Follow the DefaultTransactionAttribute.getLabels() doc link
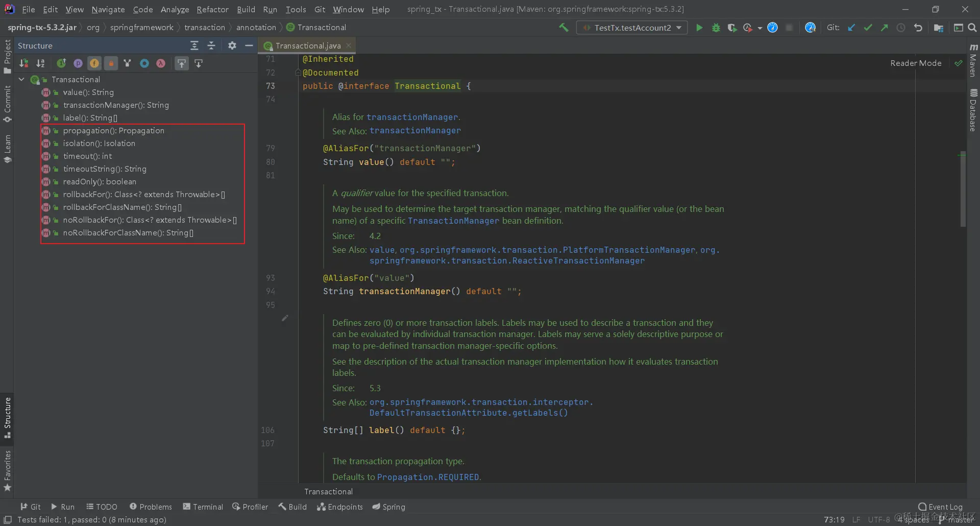Viewport: 980px width, 526px height. tap(469, 413)
